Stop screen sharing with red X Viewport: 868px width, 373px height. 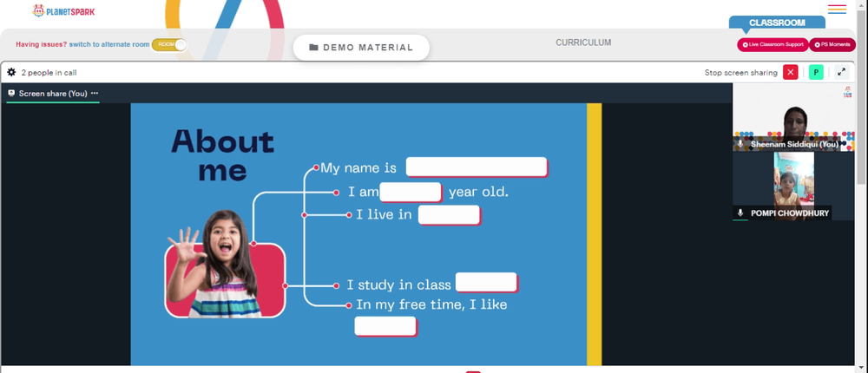click(x=791, y=73)
